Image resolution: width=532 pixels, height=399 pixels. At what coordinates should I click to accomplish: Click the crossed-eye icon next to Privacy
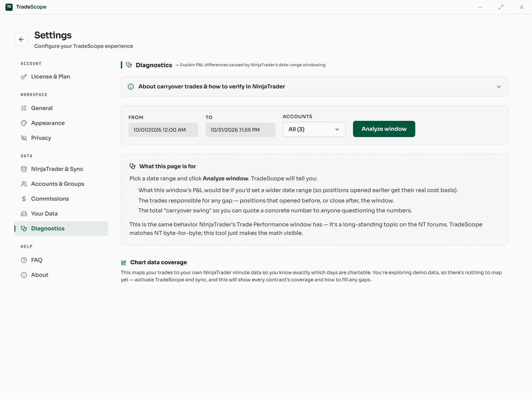pos(24,138)
